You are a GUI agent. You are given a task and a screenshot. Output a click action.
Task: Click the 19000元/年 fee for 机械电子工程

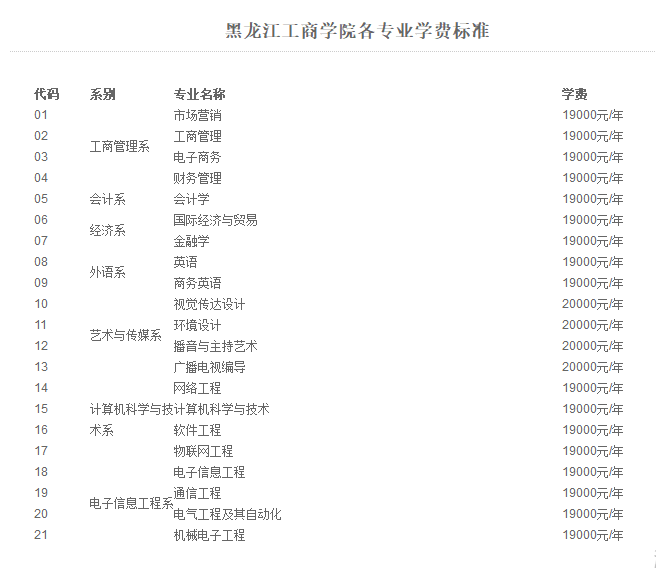(593, 535)
